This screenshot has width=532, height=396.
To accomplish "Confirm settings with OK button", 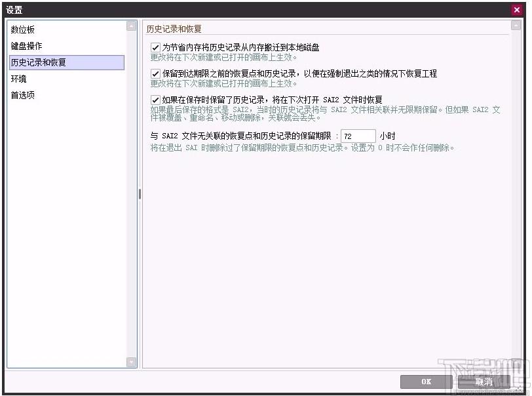I will (x=426, y=382).
